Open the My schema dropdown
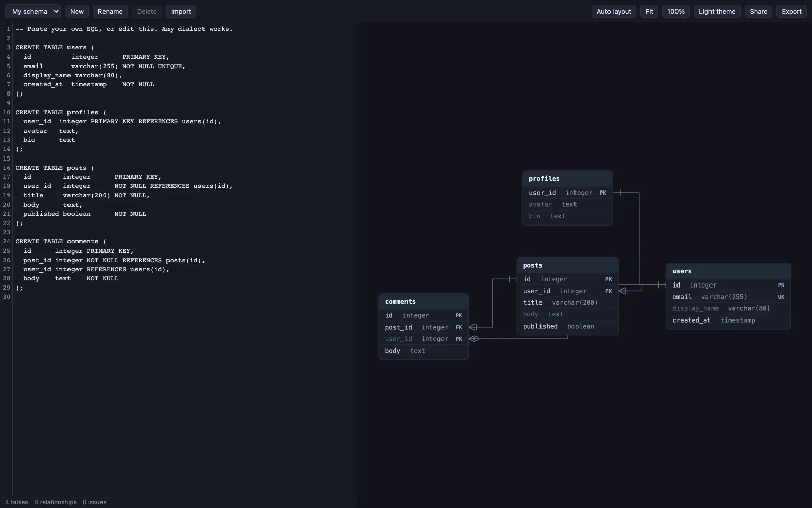This screenshot has width=812, height=508. (x=33, y=11)
